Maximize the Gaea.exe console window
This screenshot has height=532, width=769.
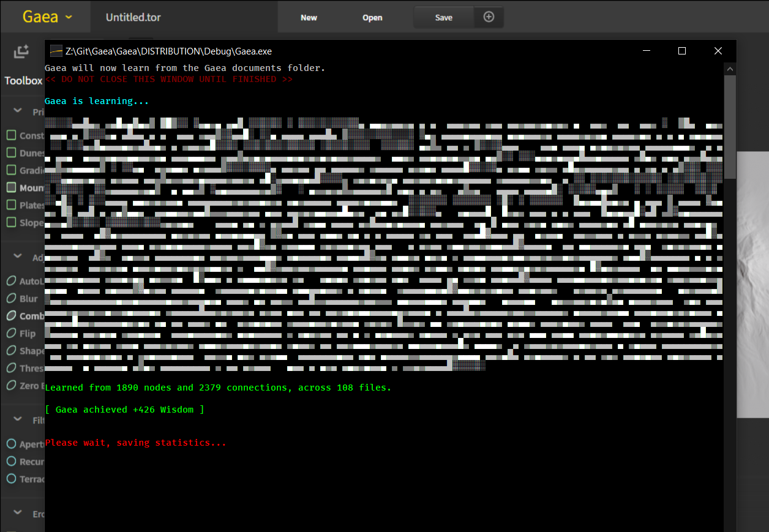[x=681, y=51]
